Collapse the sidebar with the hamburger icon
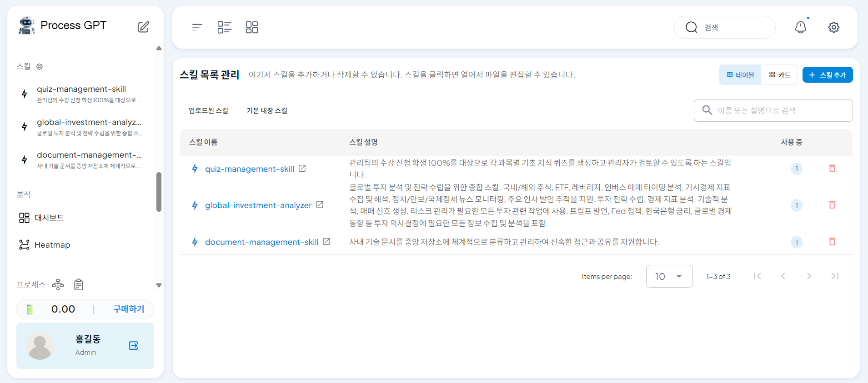Image resolution: width=868 pixels, height=383 pixels. 197,27
